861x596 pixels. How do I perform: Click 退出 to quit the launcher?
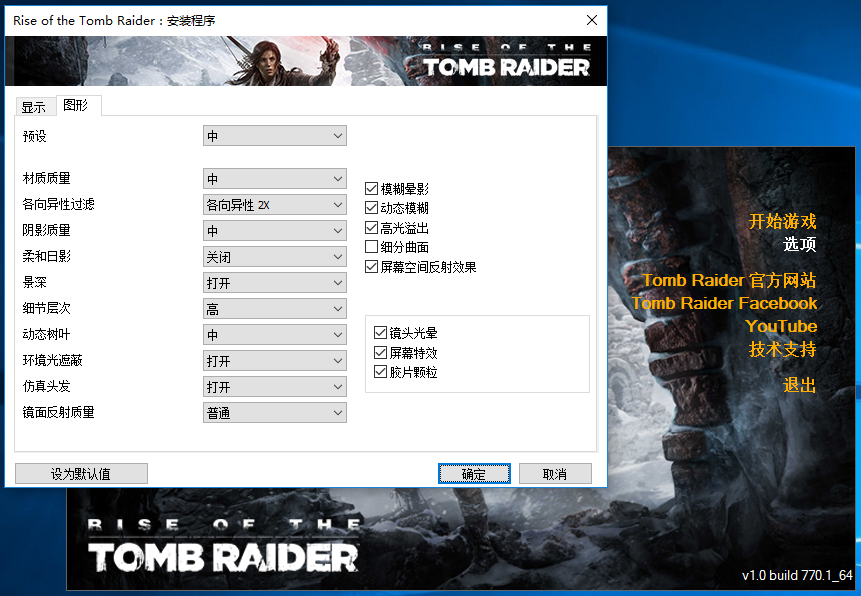800,385
